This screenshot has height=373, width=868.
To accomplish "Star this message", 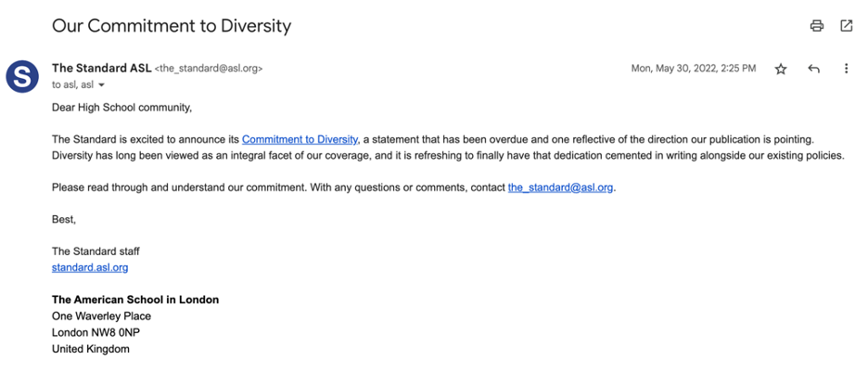I will click(781, 69).
